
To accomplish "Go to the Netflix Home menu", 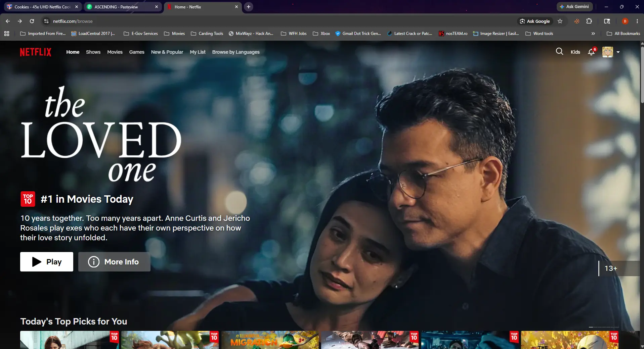I will pos(73,52).
